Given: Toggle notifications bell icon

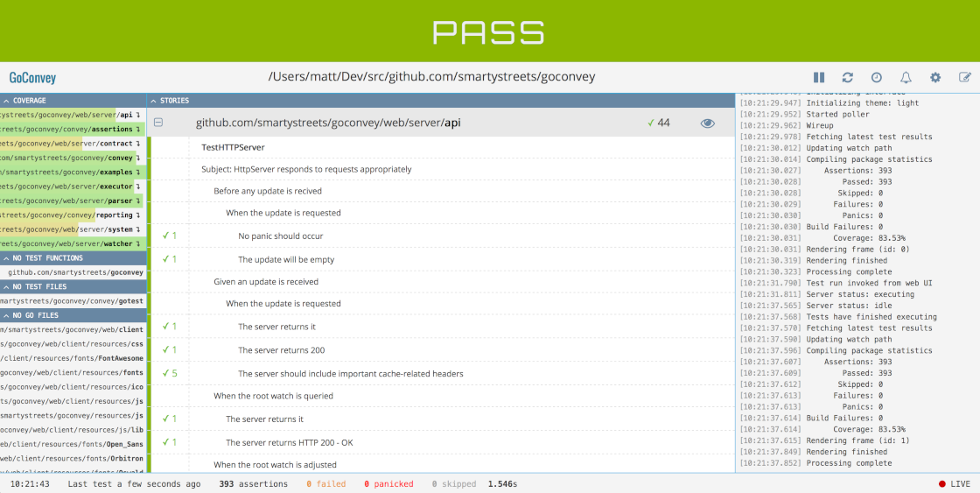Looking at the screenshot, I should tap(906, 78).
